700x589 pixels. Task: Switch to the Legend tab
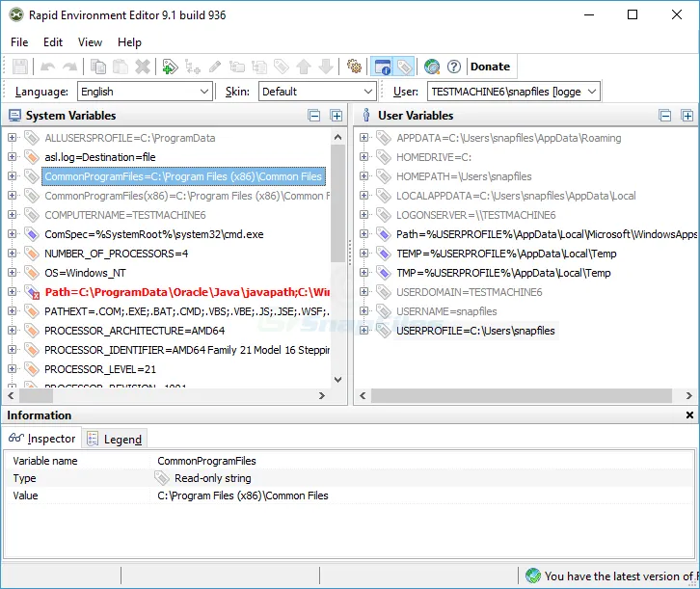pyautogui.click(x=115, y=440)
